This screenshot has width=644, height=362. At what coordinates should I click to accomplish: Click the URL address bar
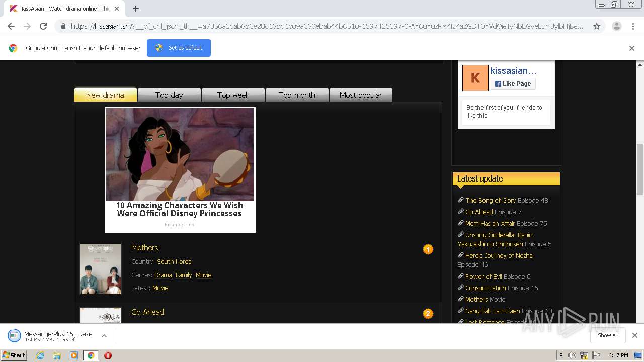327,26
